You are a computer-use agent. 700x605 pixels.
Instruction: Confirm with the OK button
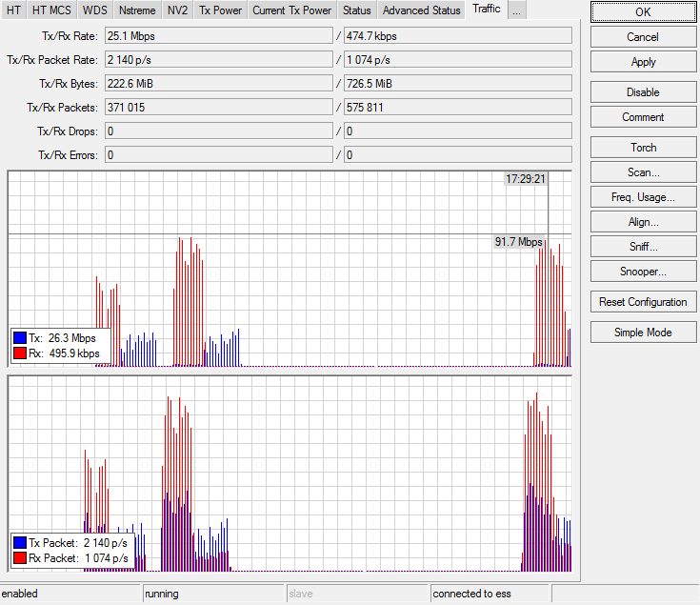[643, 12]
